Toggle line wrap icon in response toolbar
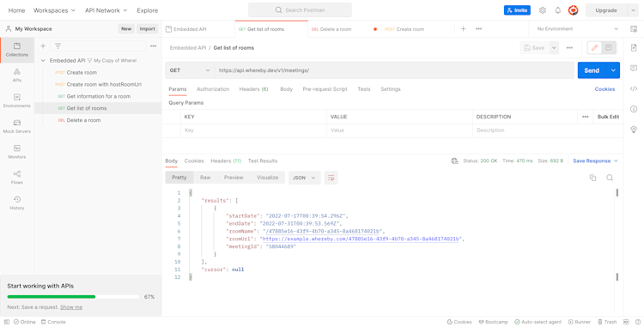Viewport: 644px width, 327px height. click(x=331, y=178)
